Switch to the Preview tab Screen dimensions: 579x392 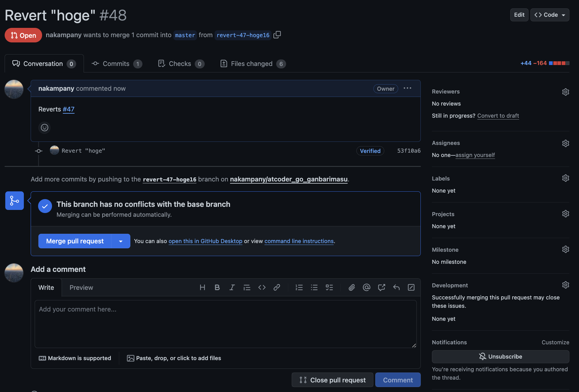(x=81, y=287)
